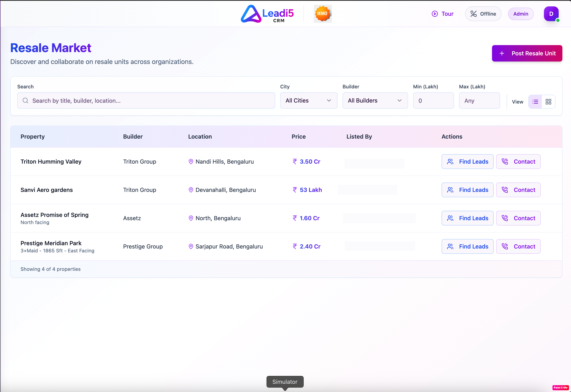
Task: Click Showing 4 of 4 properties text
Action: [x=51, y=269]
